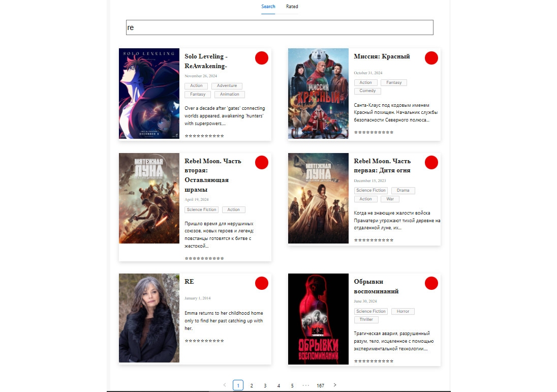Click the Action tag on Solo Leveling card
The width and height of the screenshot is (557, 392).
196,85
